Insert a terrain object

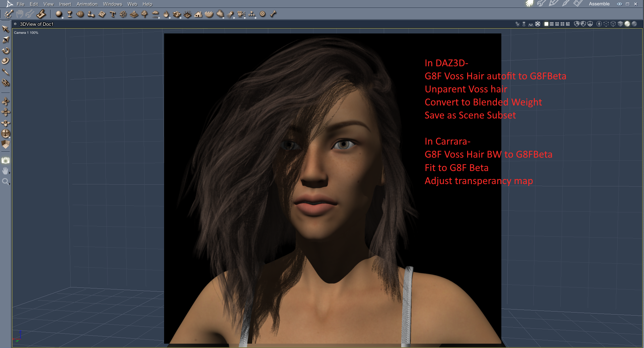coord(134,14)
